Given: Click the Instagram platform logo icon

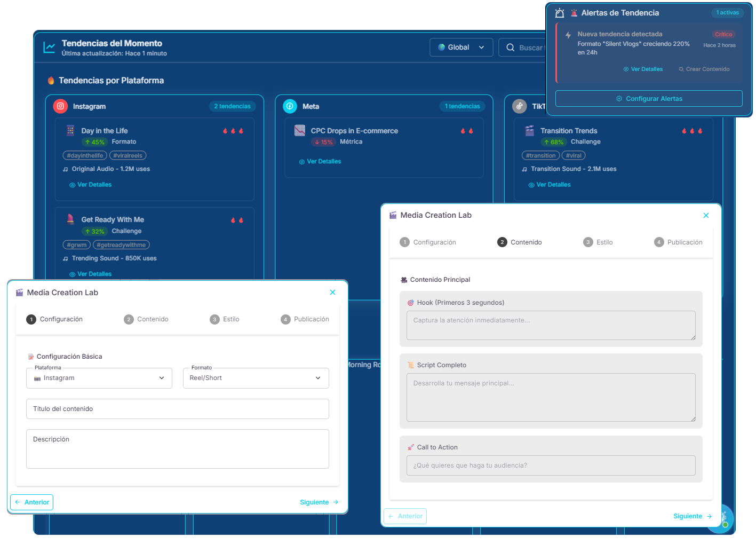Looking at the screenshot, I should pos(60,106).
